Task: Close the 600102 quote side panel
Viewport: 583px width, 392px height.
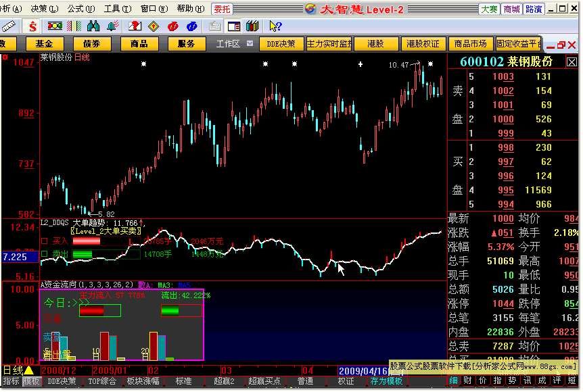Action: click(572, 62)
